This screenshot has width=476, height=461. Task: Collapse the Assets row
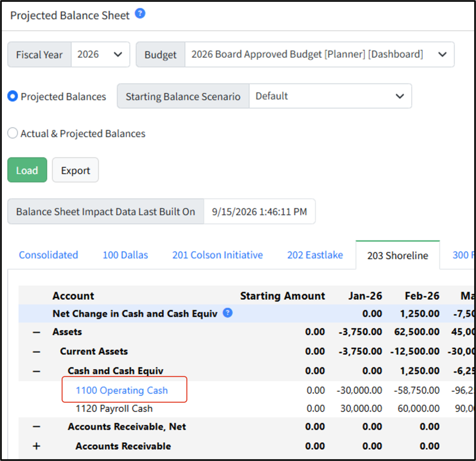point(37,332)
